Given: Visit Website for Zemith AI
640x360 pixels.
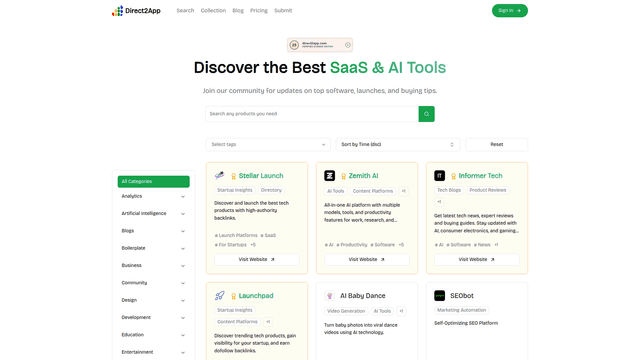Looking at the screenshot, I should pos(367,260).
